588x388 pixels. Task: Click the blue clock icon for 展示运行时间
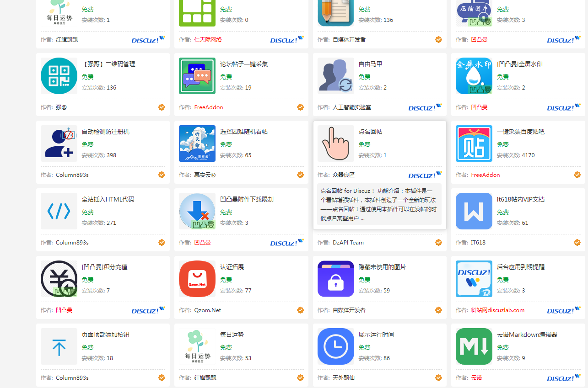point(336,346)
